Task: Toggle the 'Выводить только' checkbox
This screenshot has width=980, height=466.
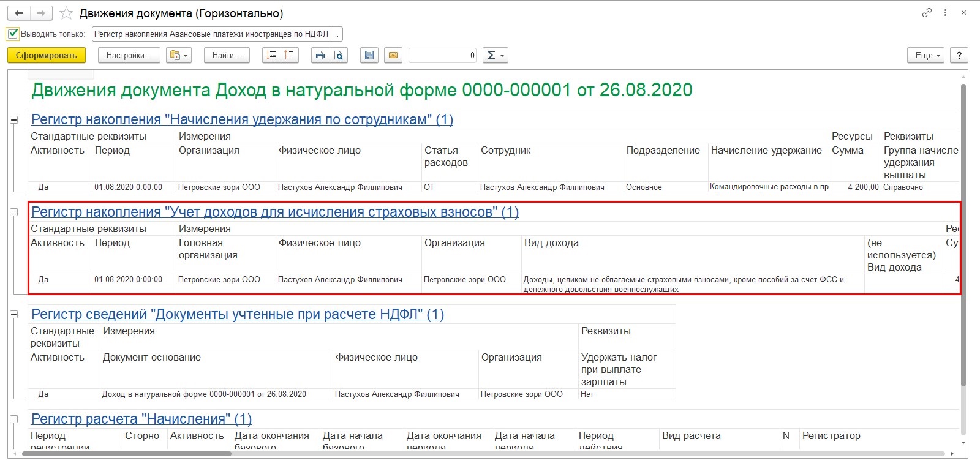Action: point(13,34)
